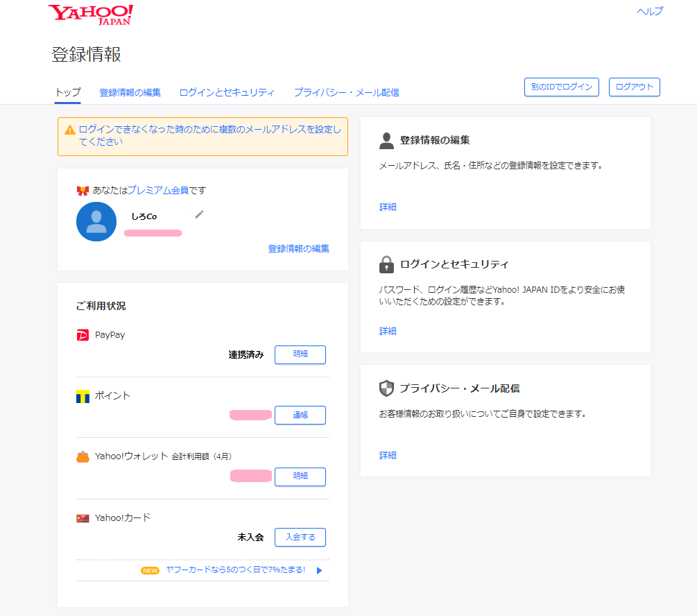Switch to the 登録情報の編集 tab
Screen dimensions: 697x616
[x=130, y=92]
